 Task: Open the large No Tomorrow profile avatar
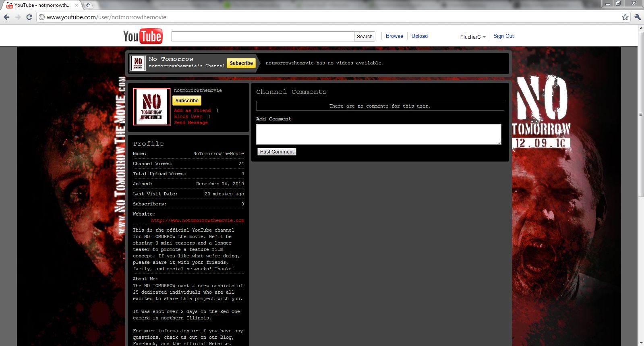point(152,107)
